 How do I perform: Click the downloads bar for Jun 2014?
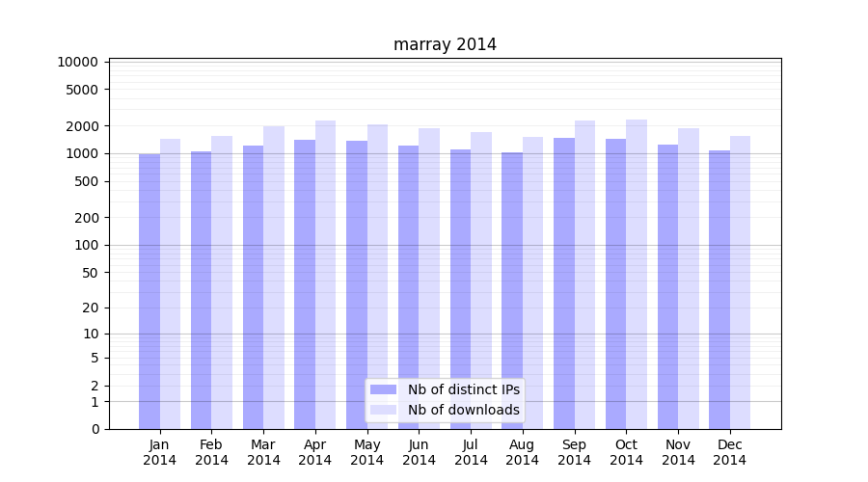429,279
